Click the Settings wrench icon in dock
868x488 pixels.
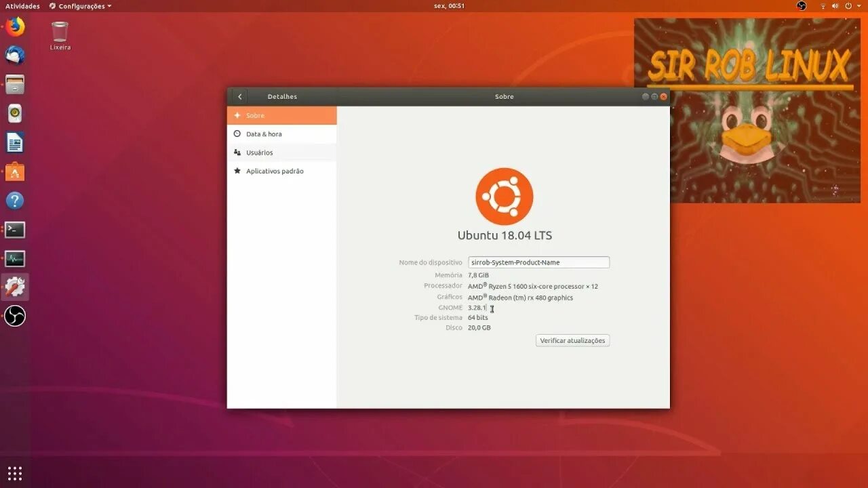15,287
